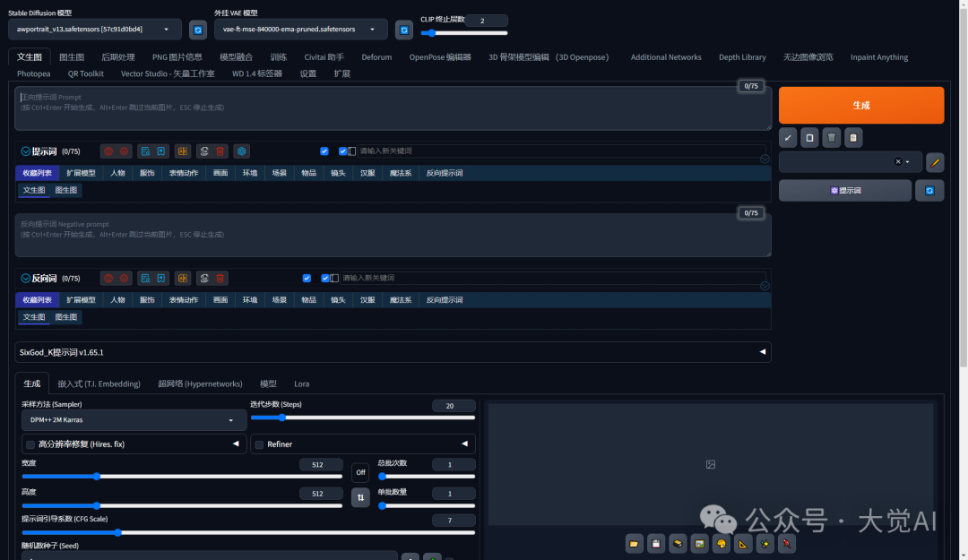968x560 pixels.
Task: Click the red gear icon in 提示词 toolbar
Action: [x=124, y=151]
